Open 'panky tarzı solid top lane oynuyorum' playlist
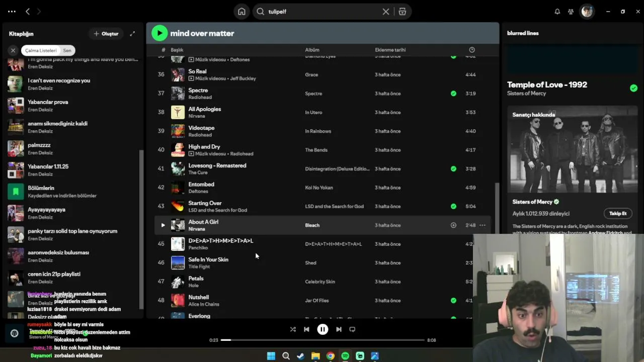This screenshot has height=362, width=644. tap(73, 235)
